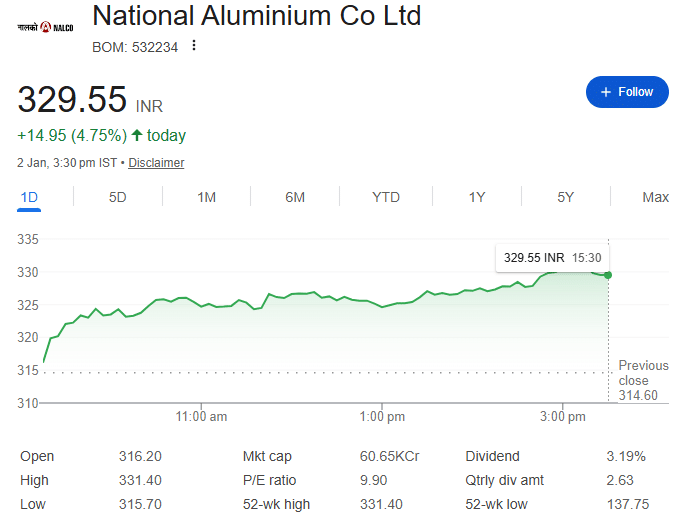This screenshot has height=532, width=681.
Task: Show the 6M price chart
Action: [295, 197]
